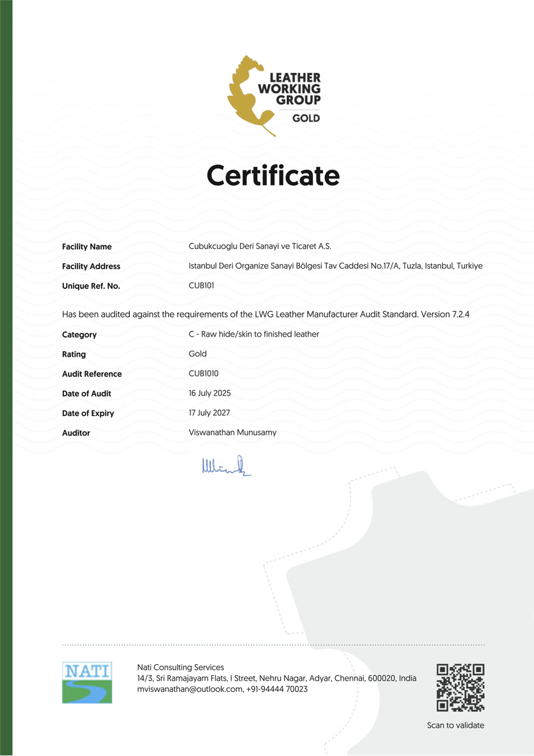Select the 'Facility Address' label
534x756 pixels.
91,266
